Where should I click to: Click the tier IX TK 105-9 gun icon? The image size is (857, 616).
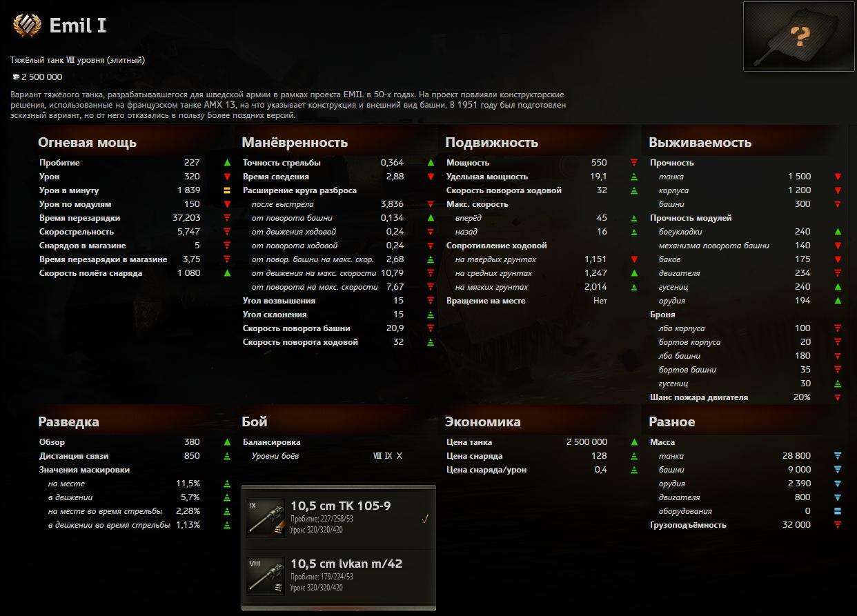(x=266, y=518)
